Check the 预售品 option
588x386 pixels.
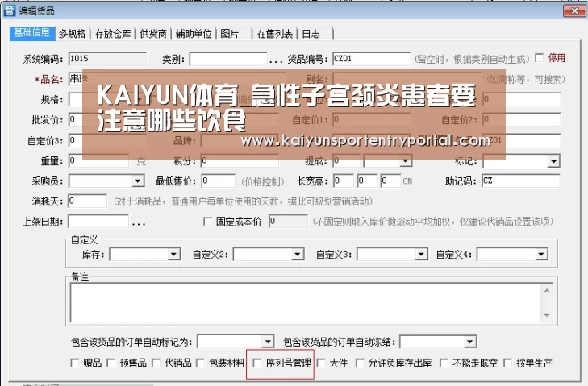(x=111, y=363)
